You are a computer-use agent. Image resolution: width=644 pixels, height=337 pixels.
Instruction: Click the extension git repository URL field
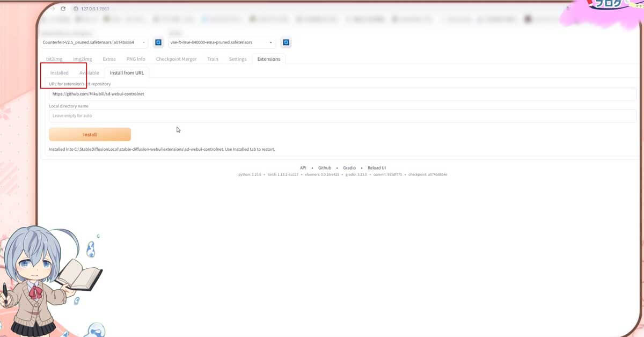[x=215, y=93]
